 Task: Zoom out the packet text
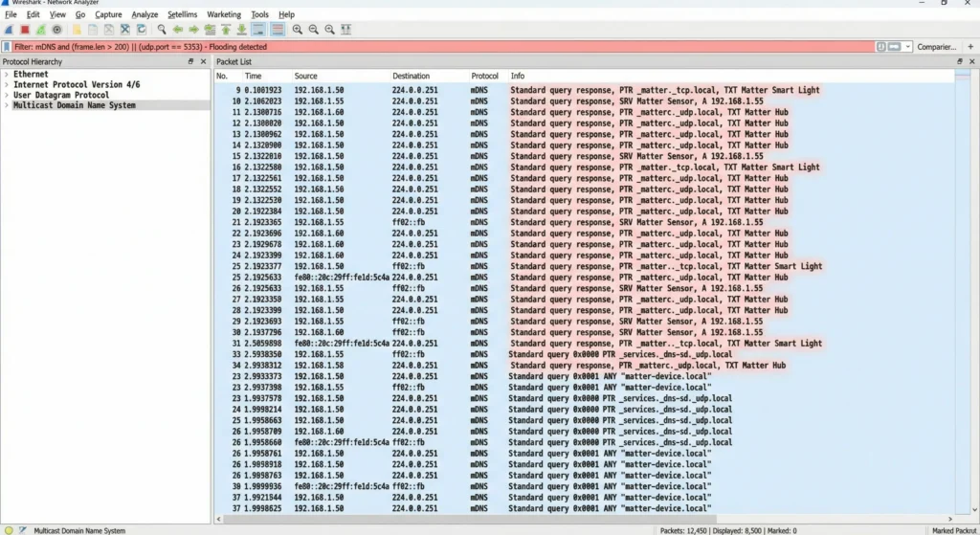tap(314, 30)
